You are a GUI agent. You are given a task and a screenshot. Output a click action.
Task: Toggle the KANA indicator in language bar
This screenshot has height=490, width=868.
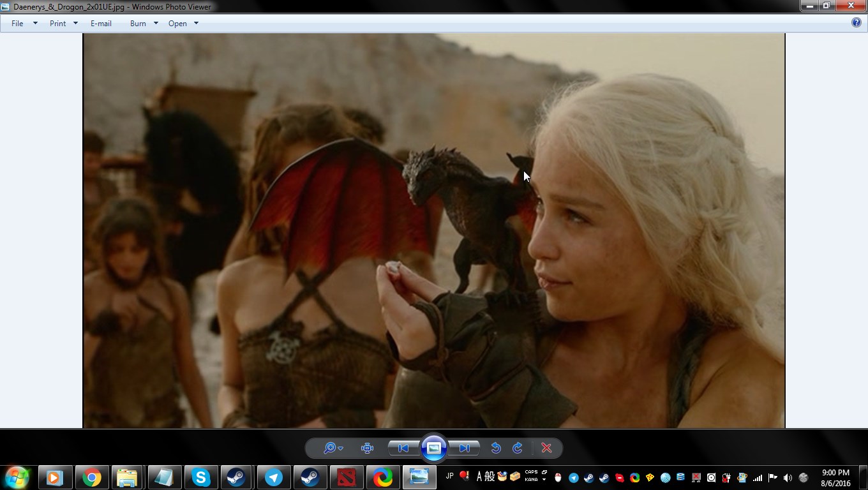pyautogui.click(x=531, y=479)
